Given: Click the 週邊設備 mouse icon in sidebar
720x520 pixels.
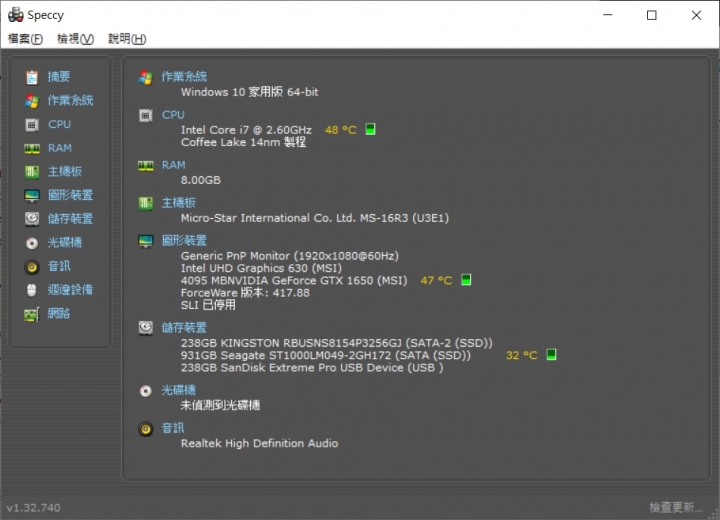Looking at the screenshot, I should tap(32, 290).
